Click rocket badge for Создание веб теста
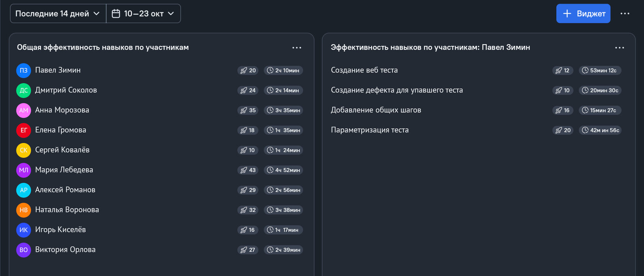The height and width of the screenshot is (276, 644). (x=563, y=70)
